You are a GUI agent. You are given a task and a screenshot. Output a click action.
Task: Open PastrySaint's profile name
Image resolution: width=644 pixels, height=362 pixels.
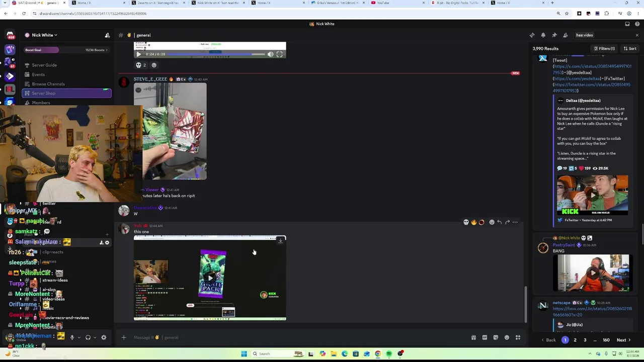(x=563, y=245)
